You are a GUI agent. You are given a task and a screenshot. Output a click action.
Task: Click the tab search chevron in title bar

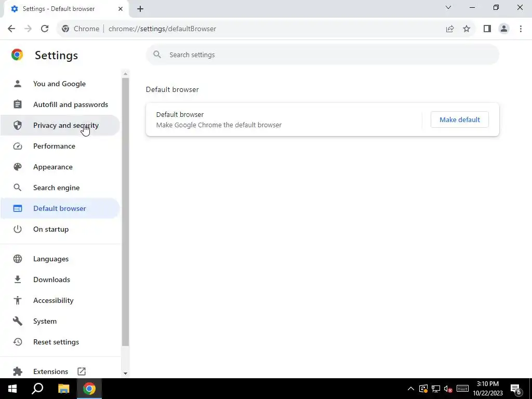click(x=448, y=7)
